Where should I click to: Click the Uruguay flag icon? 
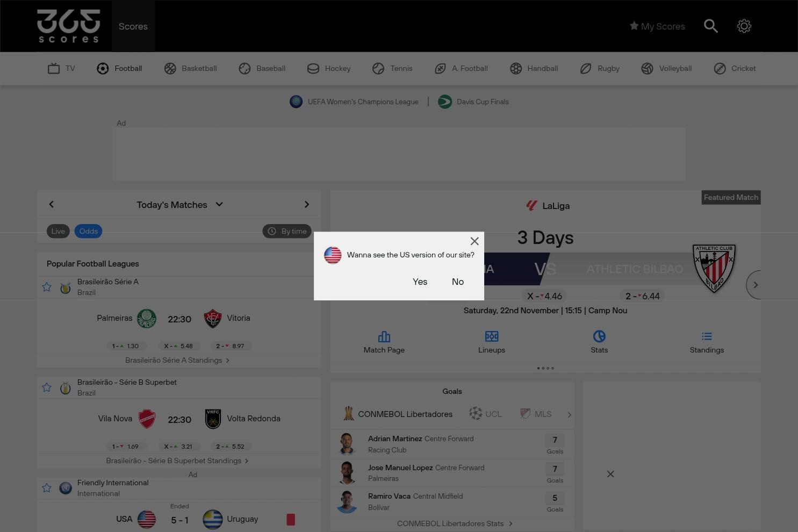pyautogui.click(x=213, y=519)
